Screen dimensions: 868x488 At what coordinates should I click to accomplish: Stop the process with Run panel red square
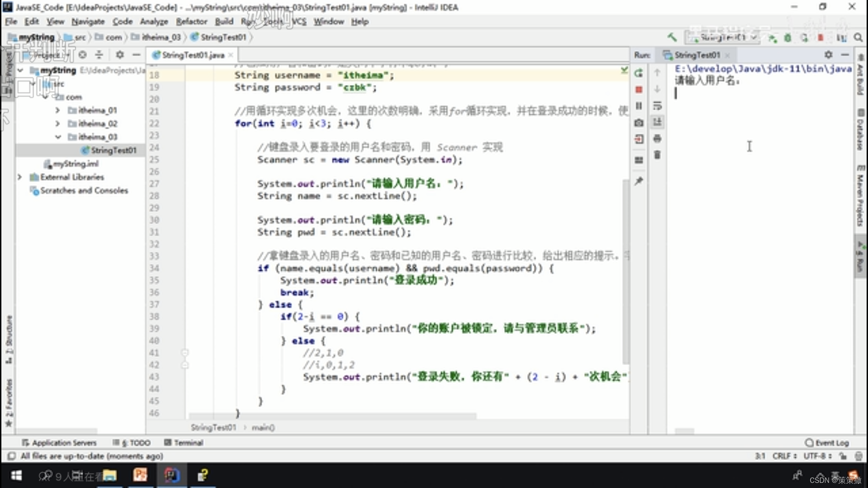(x=639, y=90)
